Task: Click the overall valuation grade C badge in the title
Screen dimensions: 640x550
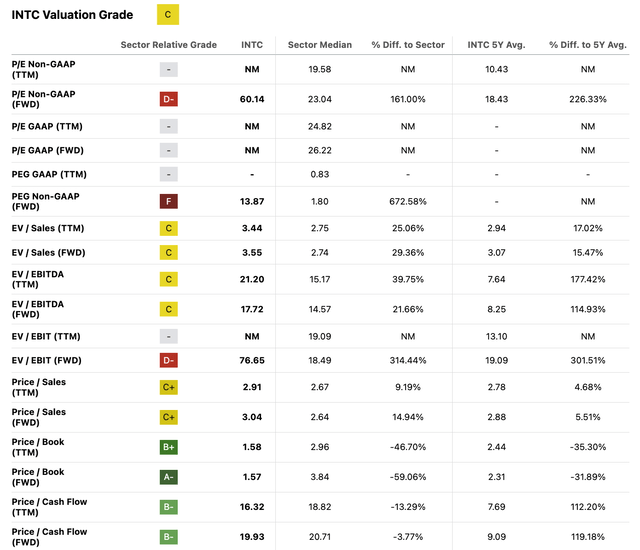Action: (168, 15)
